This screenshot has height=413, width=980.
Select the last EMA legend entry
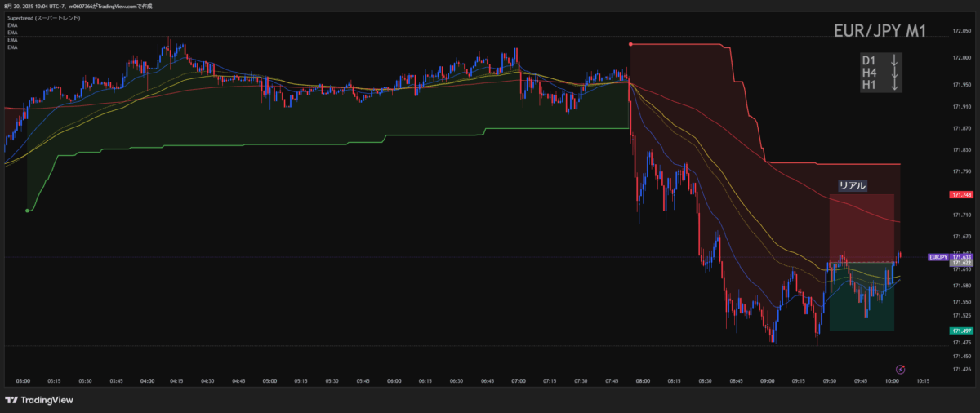coord(12,47)
